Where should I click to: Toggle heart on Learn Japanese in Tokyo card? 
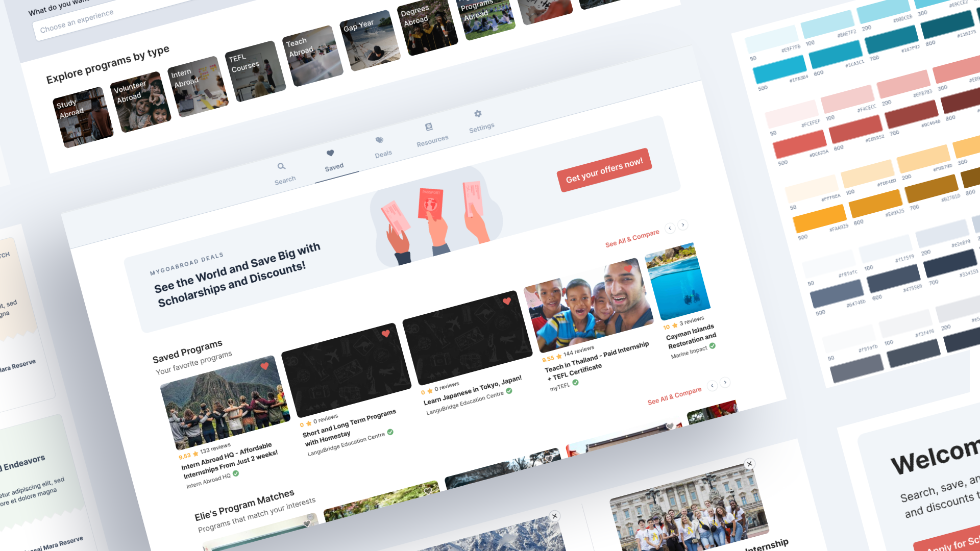pos(507,301)
